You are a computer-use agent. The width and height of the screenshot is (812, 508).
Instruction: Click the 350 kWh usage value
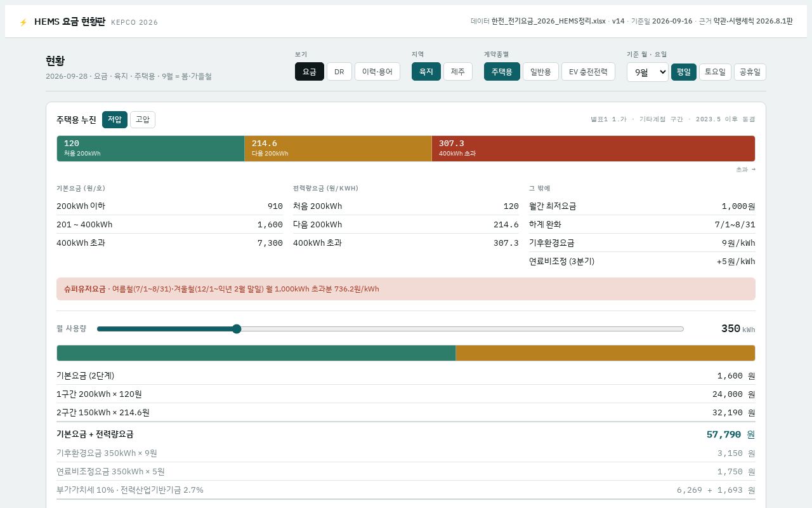point(738,328)
